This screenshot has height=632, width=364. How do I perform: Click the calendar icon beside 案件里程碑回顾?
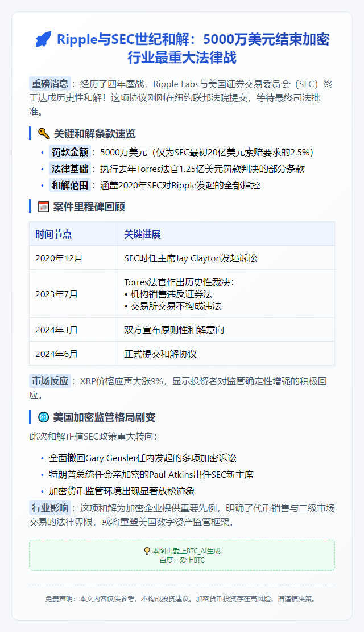tap(43, 206)
